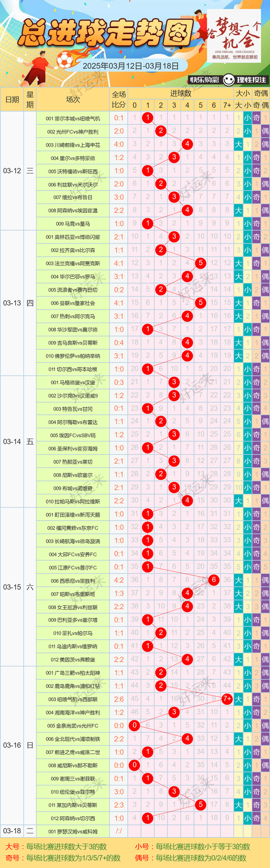Screen dimensions: 270x868
Task: Click purple 奇 cell in 里尔vs多特蒙德 row
Action: (256, 158)
